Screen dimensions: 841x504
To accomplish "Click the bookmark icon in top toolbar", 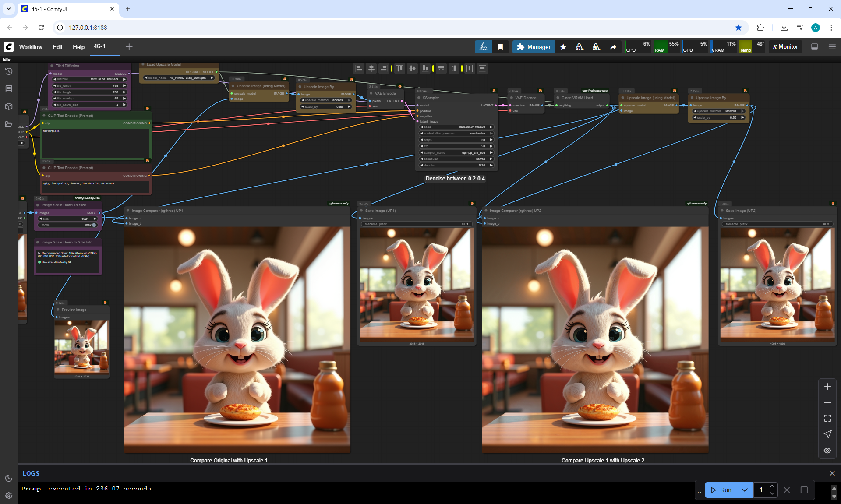I will (500, 47).
